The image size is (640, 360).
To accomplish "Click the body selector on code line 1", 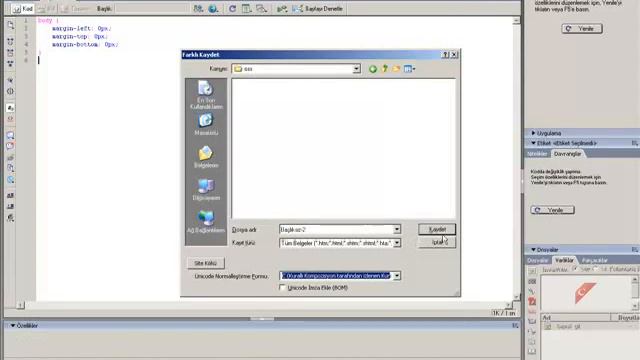I will coord(45,20).
